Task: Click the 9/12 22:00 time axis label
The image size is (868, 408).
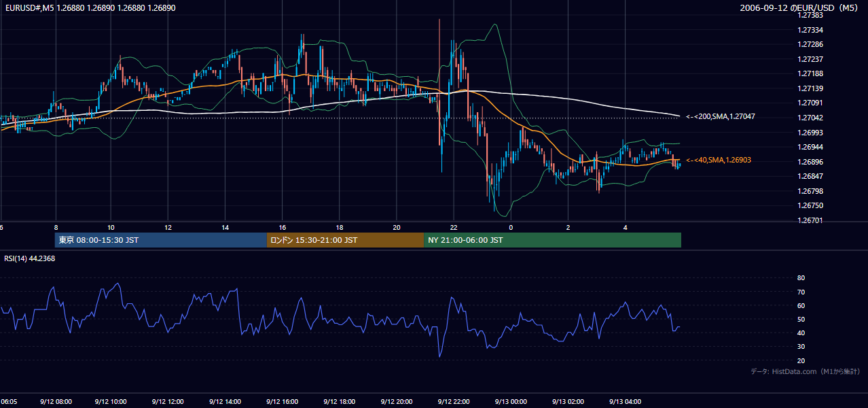Action: pyautogui.click(x=454, y=402)
